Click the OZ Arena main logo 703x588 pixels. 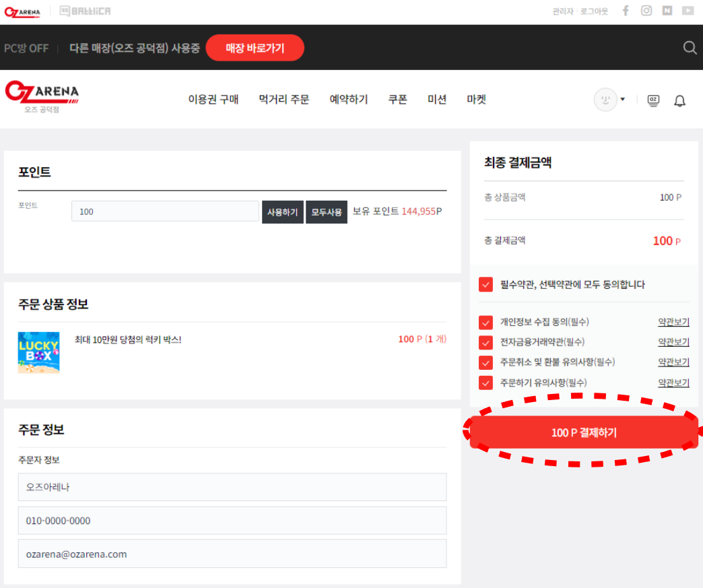42,94
